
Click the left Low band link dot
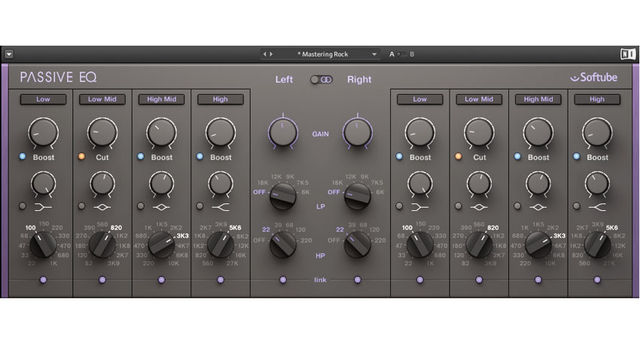coord(43,280)
